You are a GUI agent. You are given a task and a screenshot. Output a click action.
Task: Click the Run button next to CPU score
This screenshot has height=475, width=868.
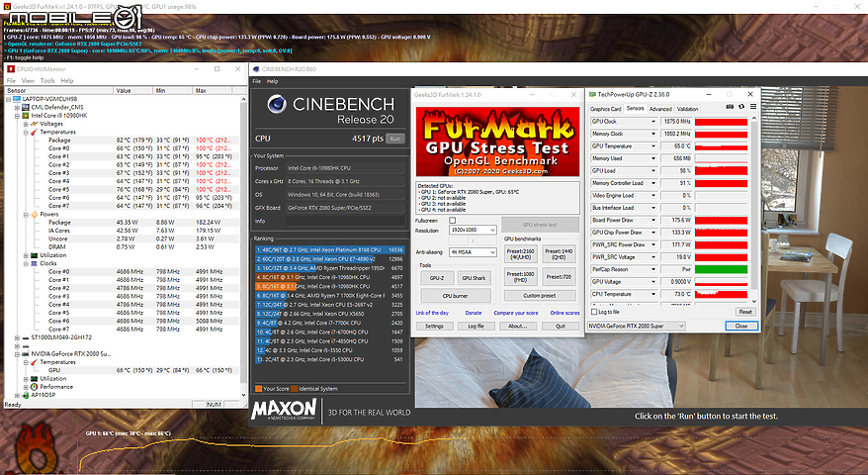[x=394, y=139]
